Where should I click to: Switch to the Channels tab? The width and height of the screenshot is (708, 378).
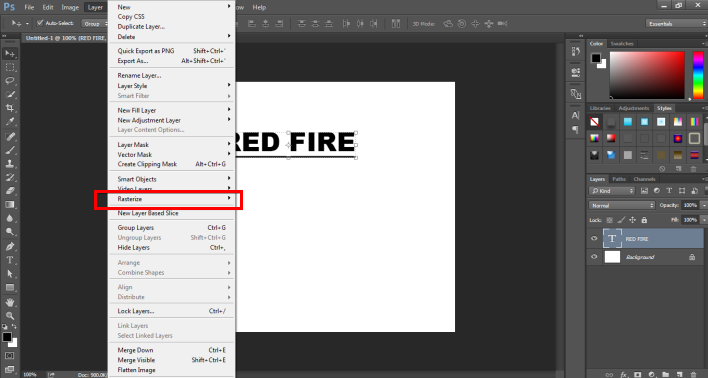pos(644,179)
